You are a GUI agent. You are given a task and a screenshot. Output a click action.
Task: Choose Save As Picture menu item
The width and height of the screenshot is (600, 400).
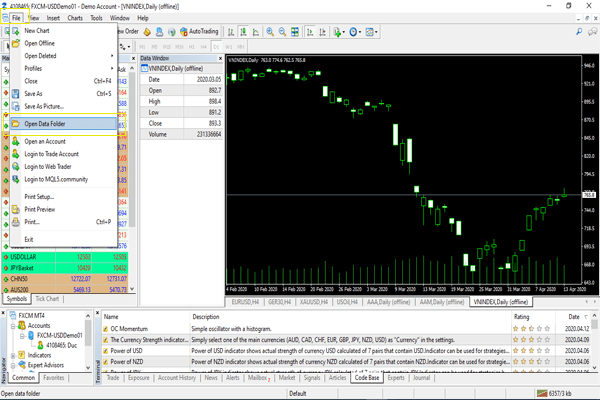(x=64, y=106)
